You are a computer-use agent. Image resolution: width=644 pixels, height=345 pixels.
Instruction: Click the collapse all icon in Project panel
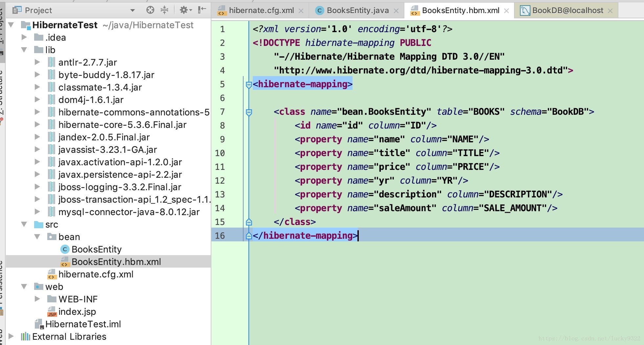click(x=164, y=10)
